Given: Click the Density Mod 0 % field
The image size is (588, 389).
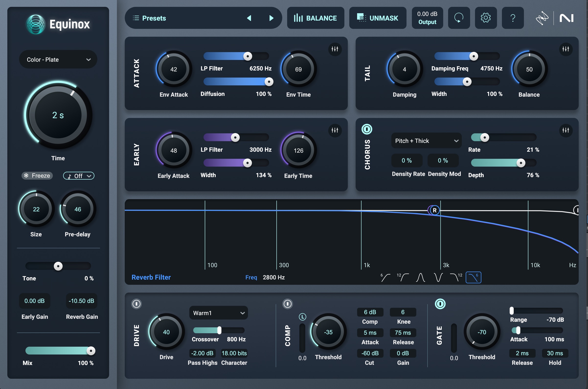Looking at the screenshot, I should pos(443,160).
